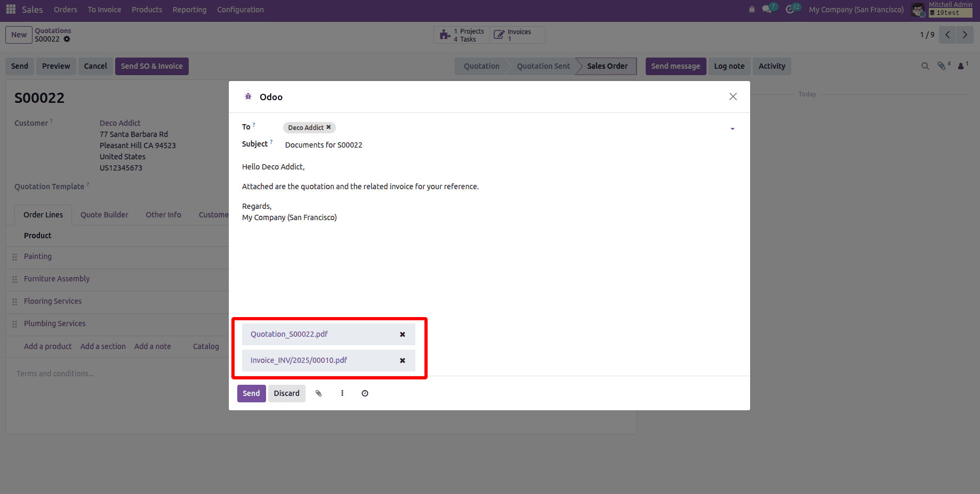Click the magnifier search icon above the chatter
Screen dimensions: 980x494
coord(925,66)
